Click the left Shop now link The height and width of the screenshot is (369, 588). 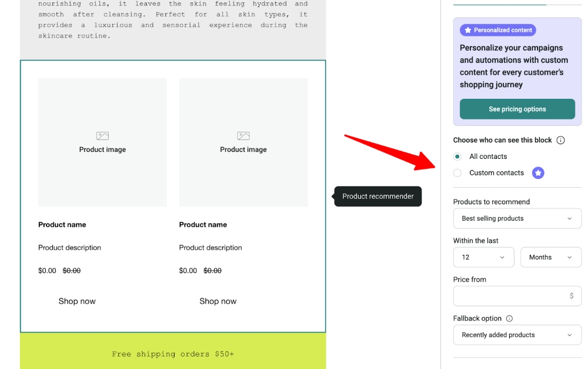coord(77,301)
